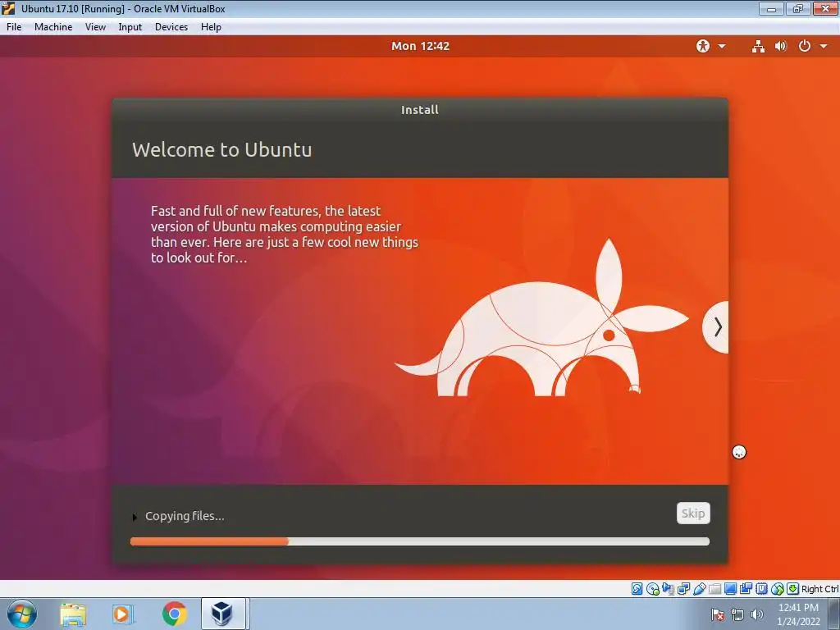Open the Windows Start menu
This screenshot has height=630, width=840.
(x=22, y=614)
